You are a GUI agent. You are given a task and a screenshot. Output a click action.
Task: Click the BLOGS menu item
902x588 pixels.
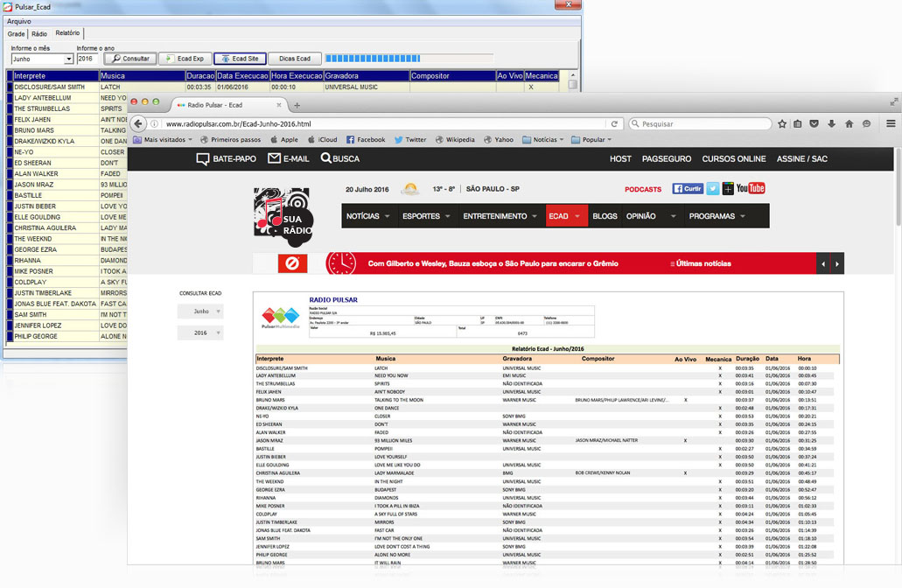click(605, 216)
